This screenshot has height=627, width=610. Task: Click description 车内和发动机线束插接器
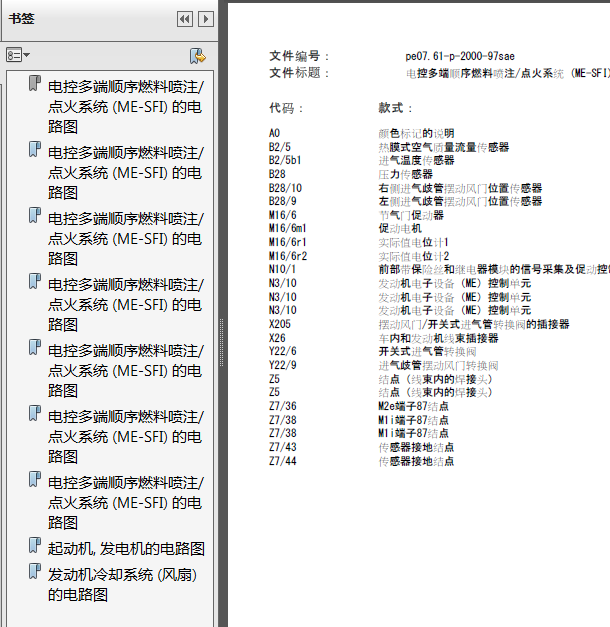point(438,338)
